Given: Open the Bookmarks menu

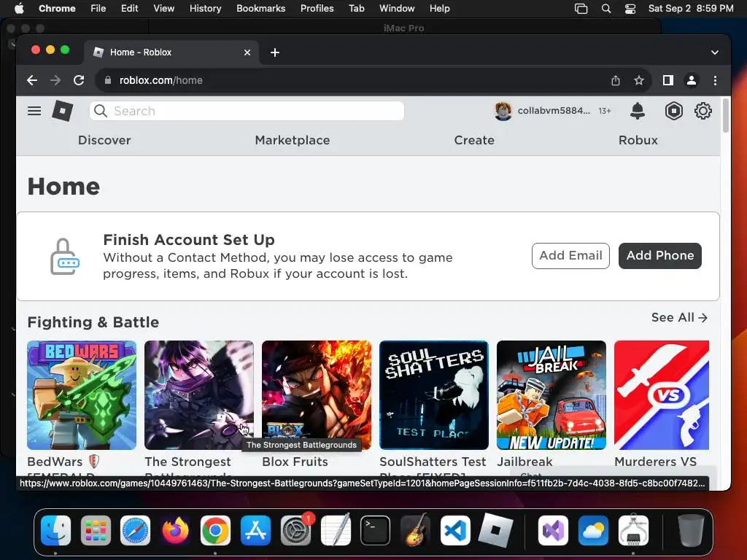Looking at the screenshot, I should (x=260, y=8).
